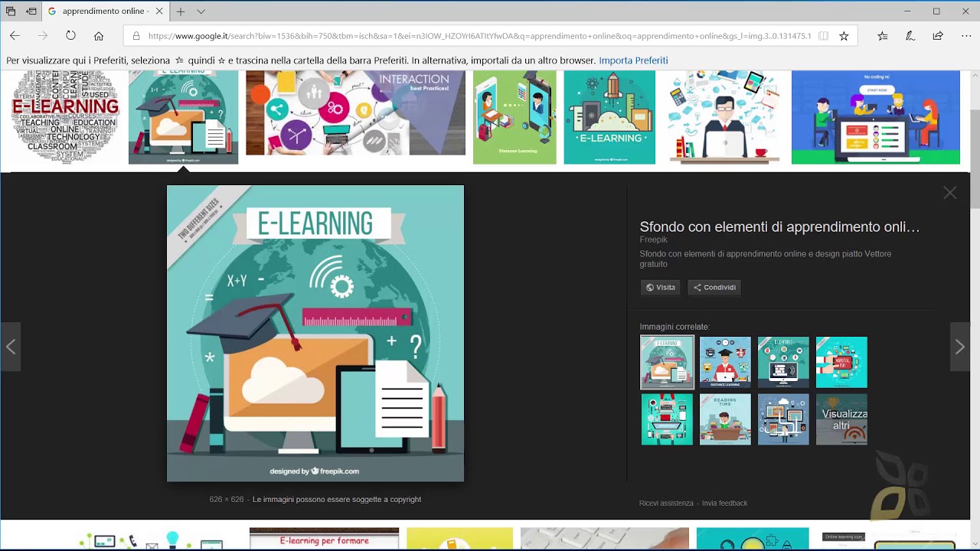
Task: Select related image with graduate at laptop
Action: 725,362
